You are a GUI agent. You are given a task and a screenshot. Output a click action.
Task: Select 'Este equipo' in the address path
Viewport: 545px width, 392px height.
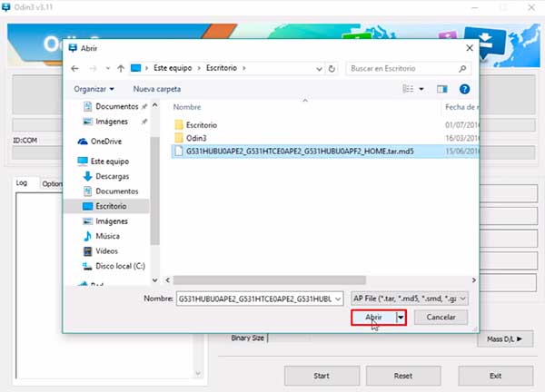coord(173,68)
